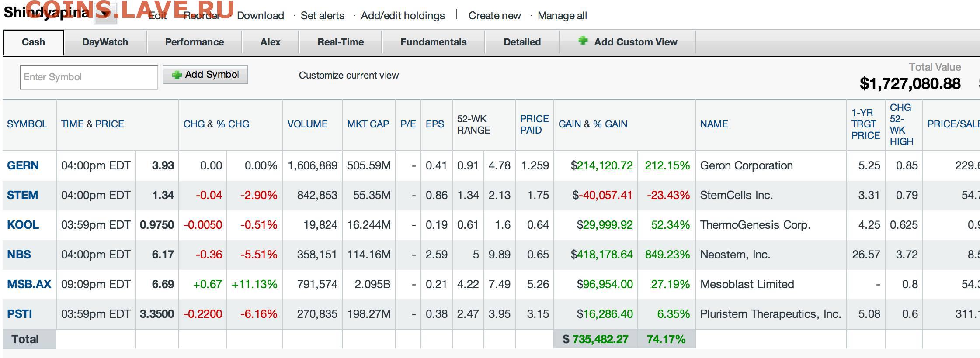
Task: Click the Reorder link
Action: click(202, 16)
